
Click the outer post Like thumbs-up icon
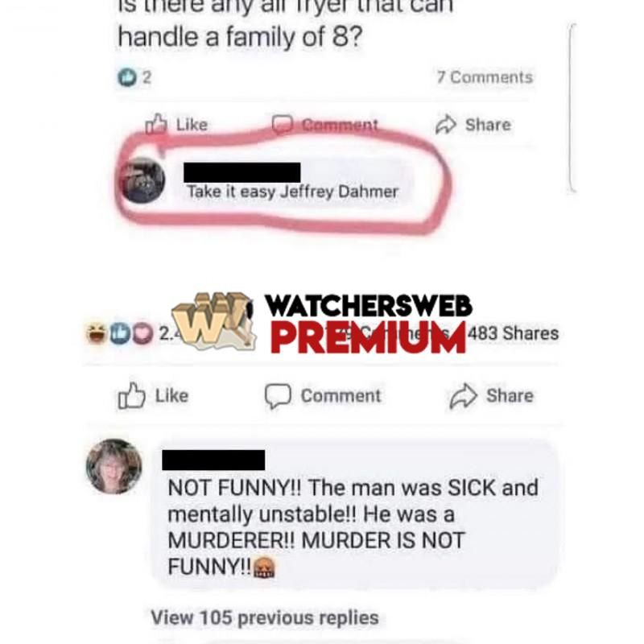[x=131, y=396]
